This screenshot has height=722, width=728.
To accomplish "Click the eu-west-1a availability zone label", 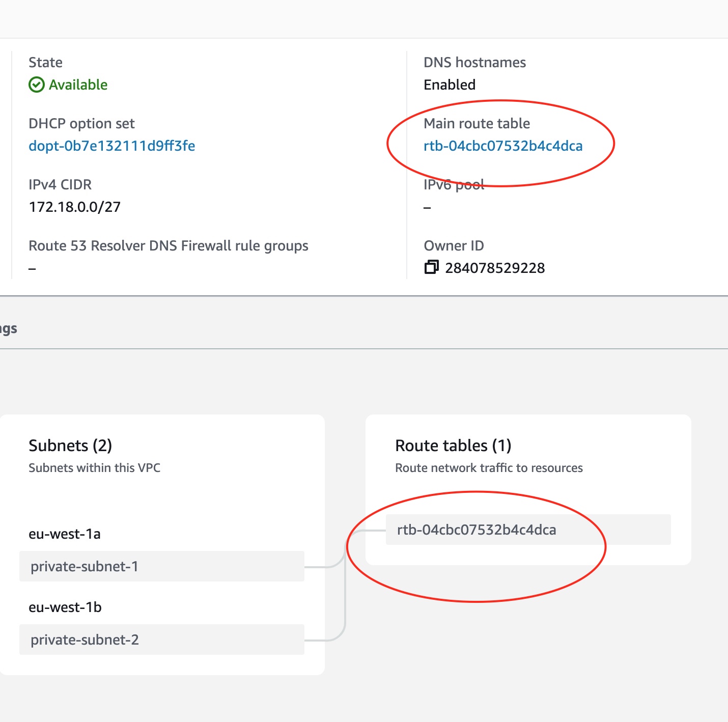I will coord(65,534).
